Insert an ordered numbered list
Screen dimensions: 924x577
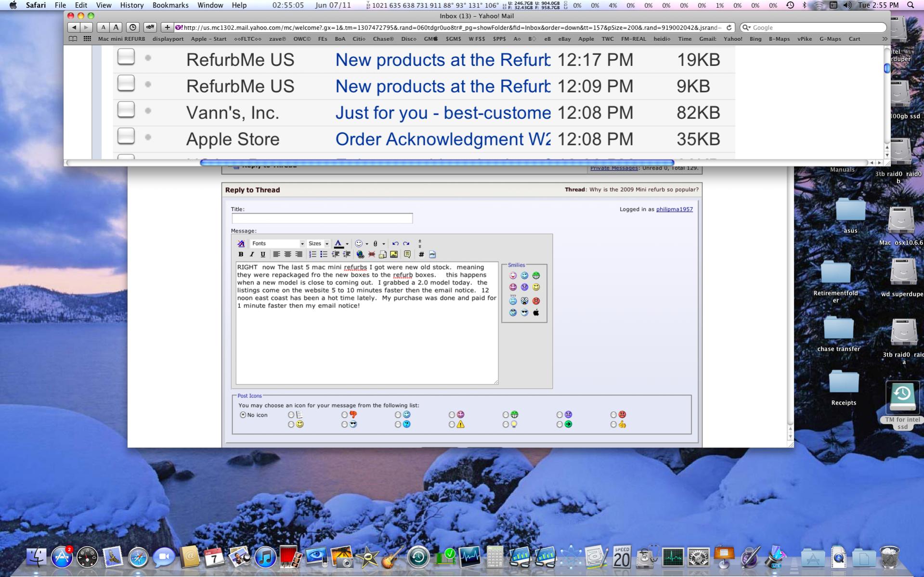(312, 254)
